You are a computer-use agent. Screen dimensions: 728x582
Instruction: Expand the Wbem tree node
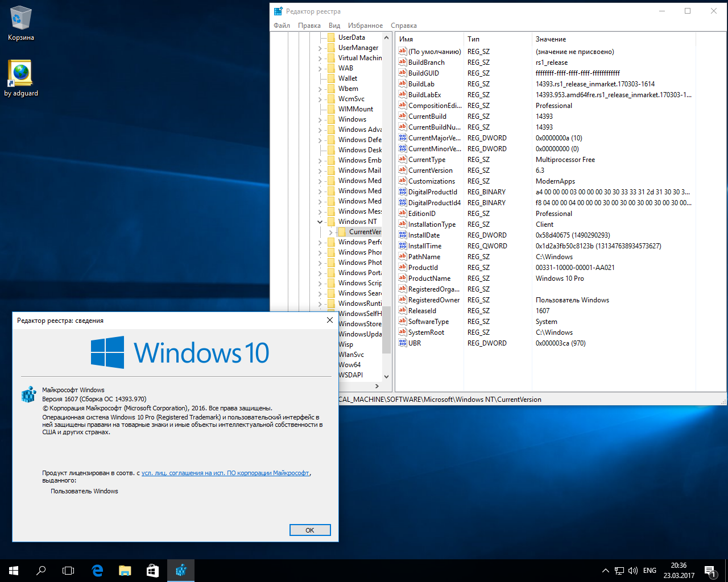click(x=320, y=89)
